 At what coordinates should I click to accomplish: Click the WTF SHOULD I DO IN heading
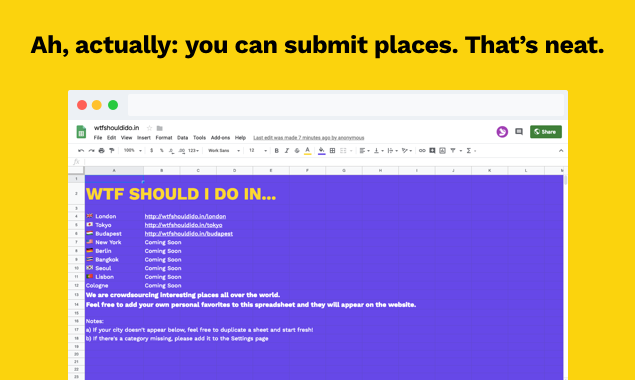pos(181,194)
